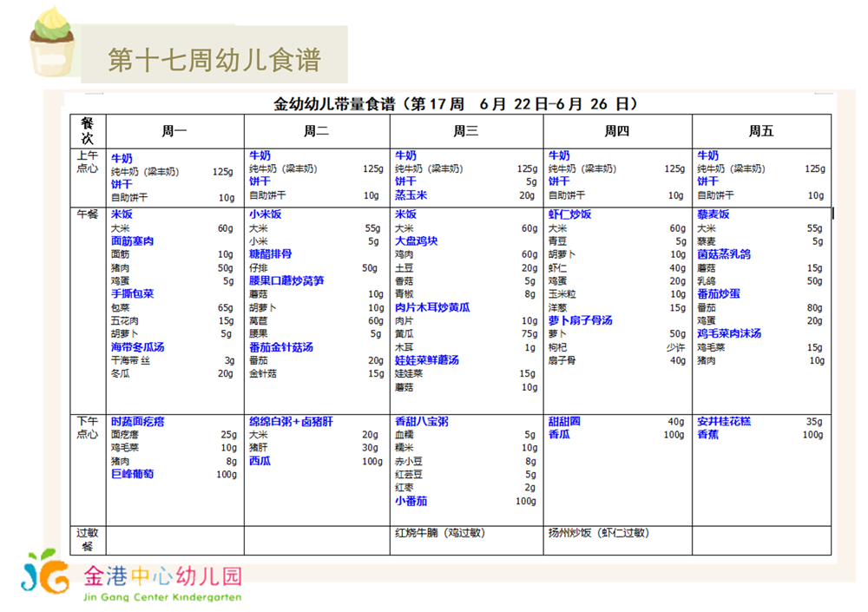This screenshot has height=612, width=868.
Task: Click the text 金港中心幼儿园
Action: (x=163, y=576)
